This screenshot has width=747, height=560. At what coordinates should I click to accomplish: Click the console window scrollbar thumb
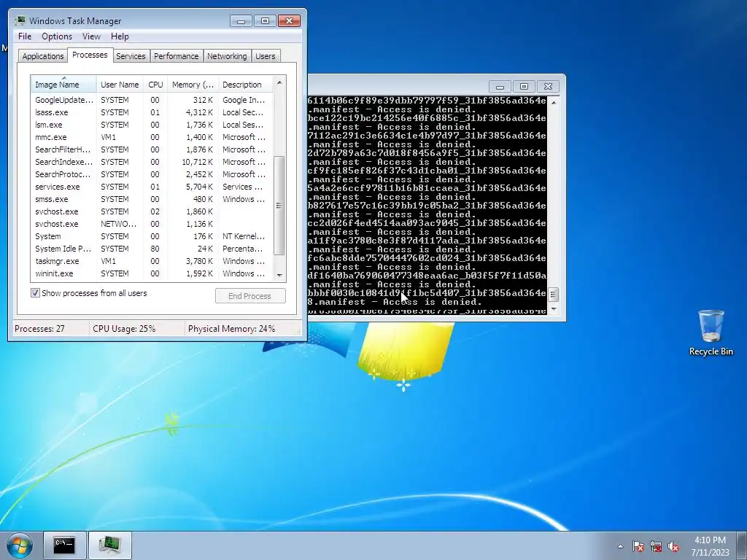tap(553, 295)
